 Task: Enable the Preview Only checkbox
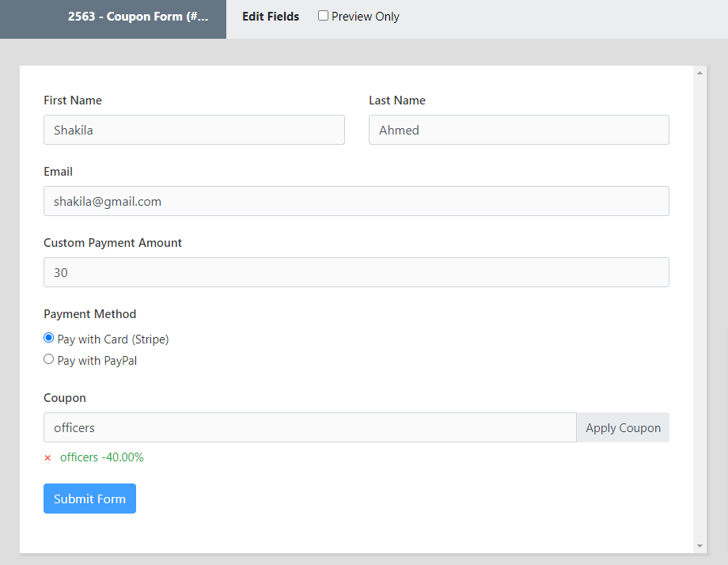[x=323, y=16]
